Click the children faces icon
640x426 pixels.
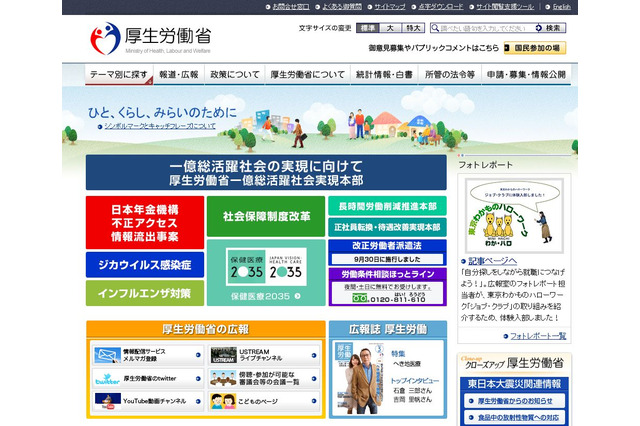click(223, 401)
